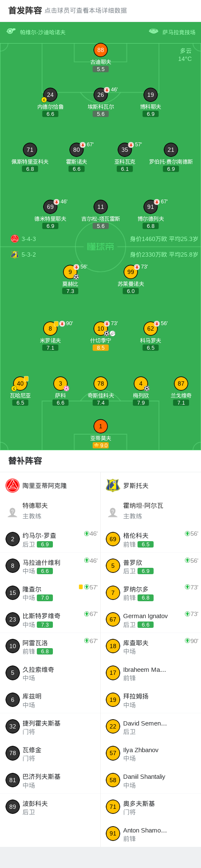Click the Akron Tolyatti red team logo
This screenshot has width=201, height=868.
(13, 485)
